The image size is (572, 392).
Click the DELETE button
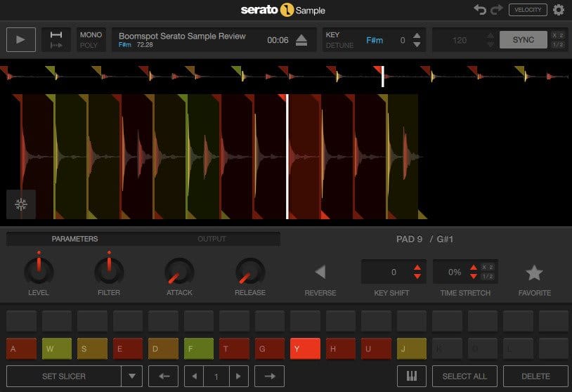point(535,377)
